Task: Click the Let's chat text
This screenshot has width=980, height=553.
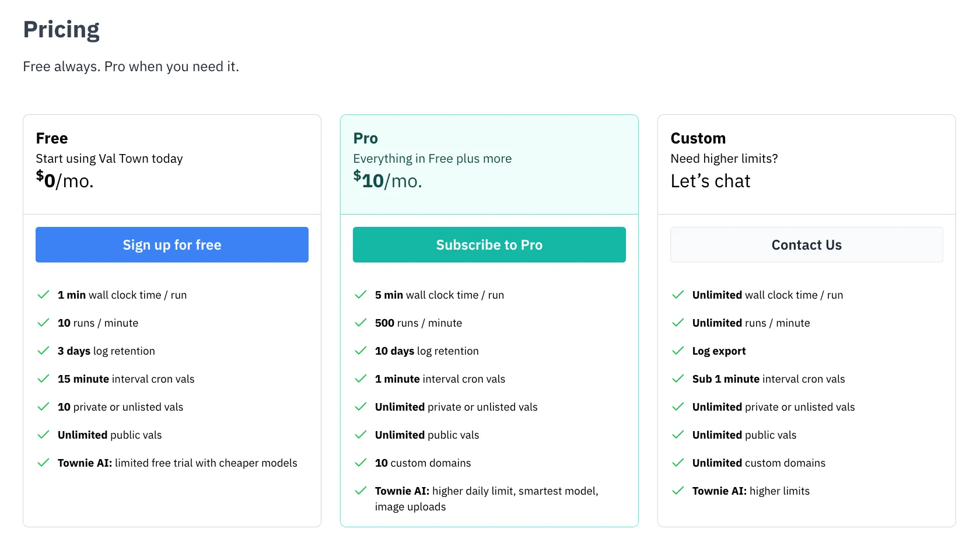Action: tap(710, 181)
